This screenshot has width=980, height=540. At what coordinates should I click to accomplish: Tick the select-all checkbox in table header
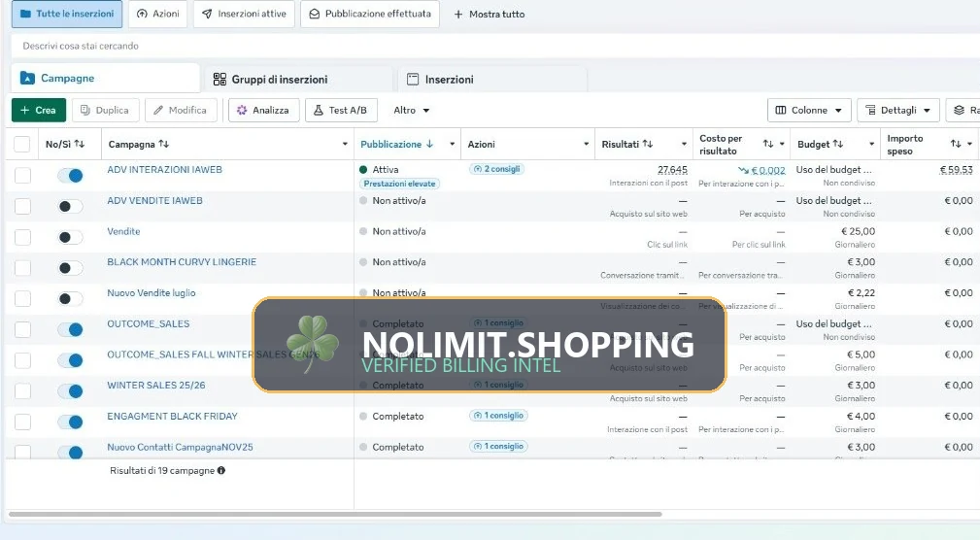(x=22, y=145)
